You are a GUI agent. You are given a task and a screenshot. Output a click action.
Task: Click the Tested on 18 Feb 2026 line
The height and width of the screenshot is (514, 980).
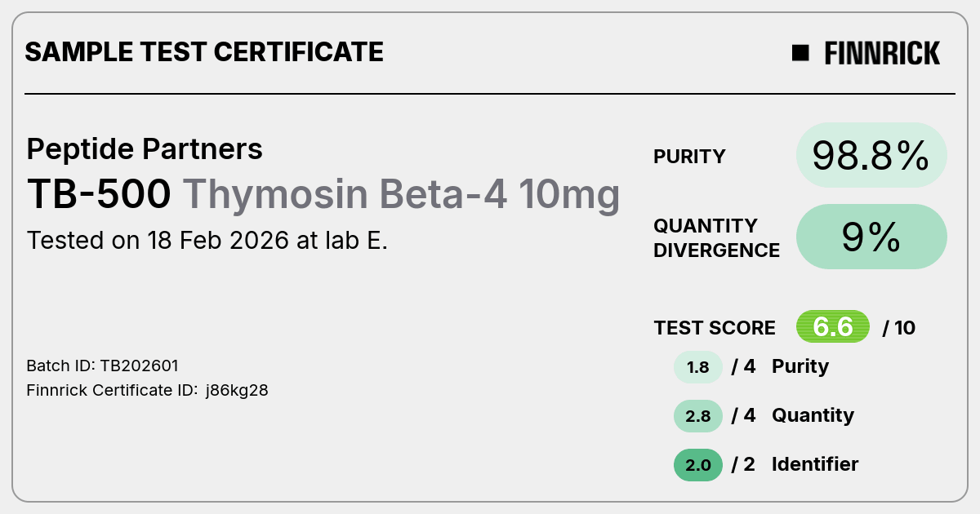click(207, 241)
